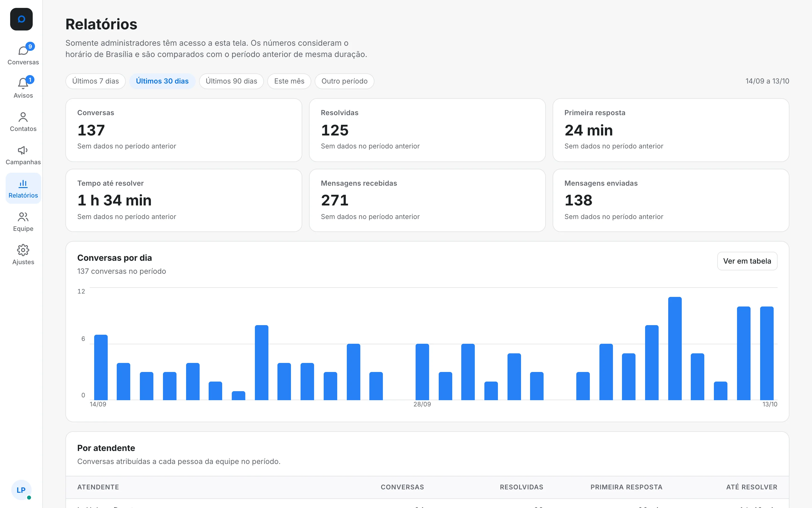This screenshot has height=508, width=812.
Task: Open Equipe in the sidebar
Action: click(23, 222)
